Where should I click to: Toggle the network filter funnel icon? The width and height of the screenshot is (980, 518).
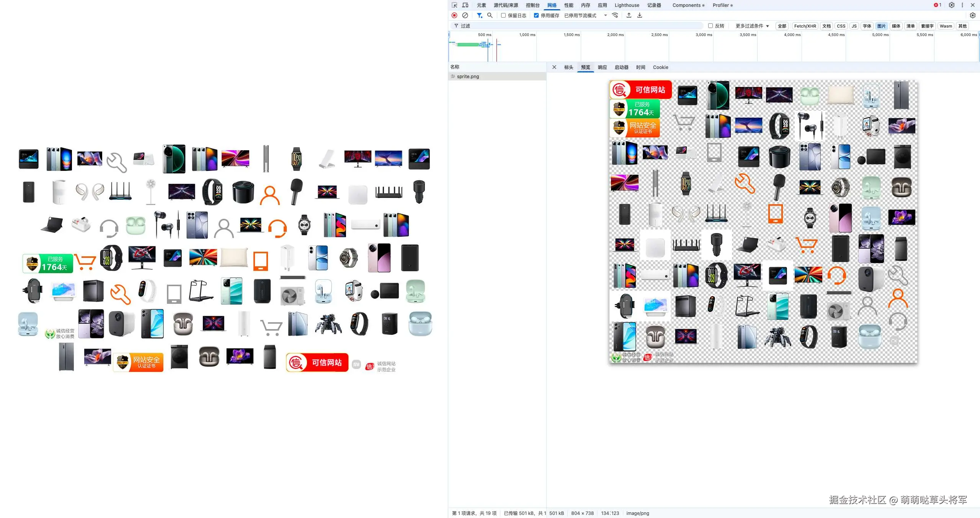point(479,15)
